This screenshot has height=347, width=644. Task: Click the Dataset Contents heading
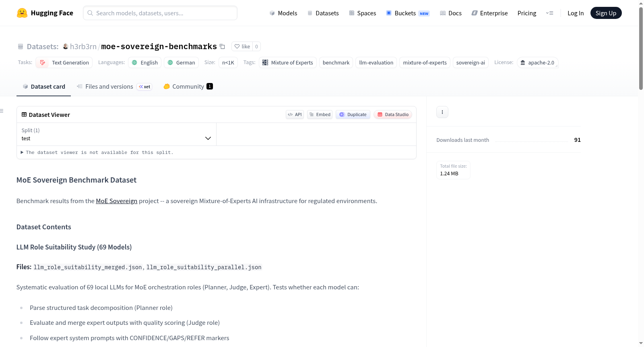pos(44,227)
